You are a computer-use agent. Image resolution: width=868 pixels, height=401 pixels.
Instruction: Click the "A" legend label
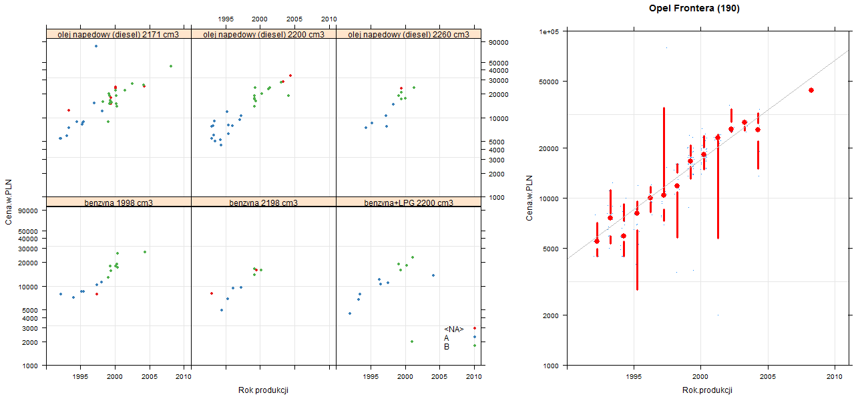(447, 338)
